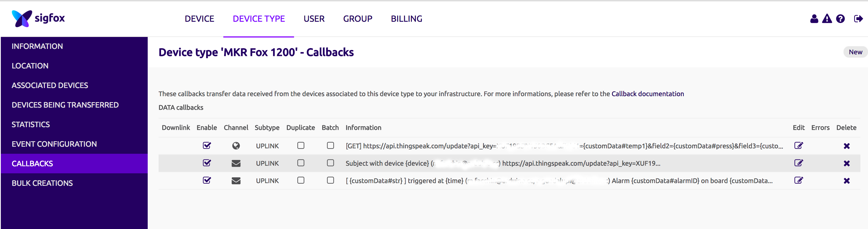Image resolution: width=868 pixels, height=229 pixels.
Task: Delete the ThingSpeak GET callback
Action: click(846, 146)
